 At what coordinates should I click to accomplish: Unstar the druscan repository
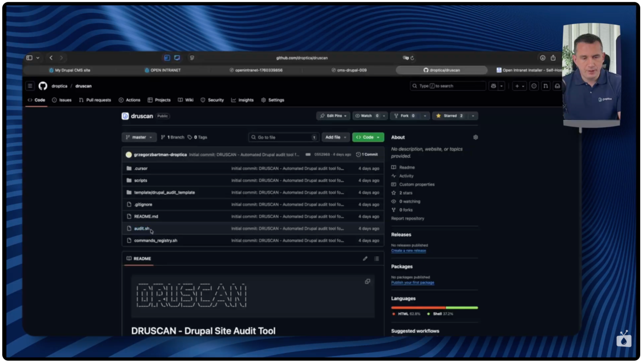450,116
